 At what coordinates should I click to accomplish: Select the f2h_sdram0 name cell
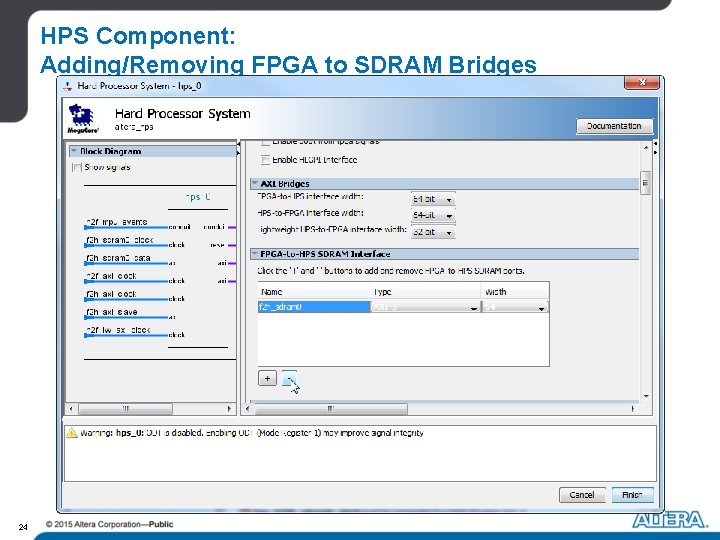click(314, 307)
